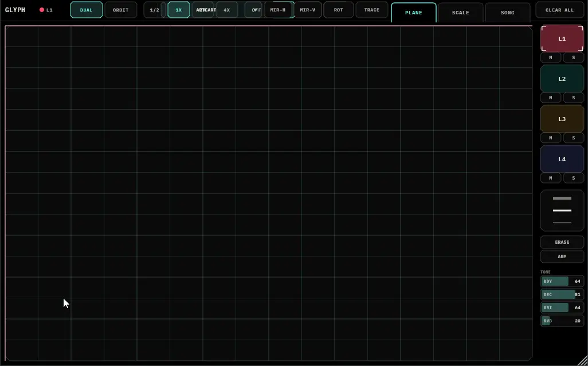
Task: Solo layer L2 with S button
Action: coord(573,98)
